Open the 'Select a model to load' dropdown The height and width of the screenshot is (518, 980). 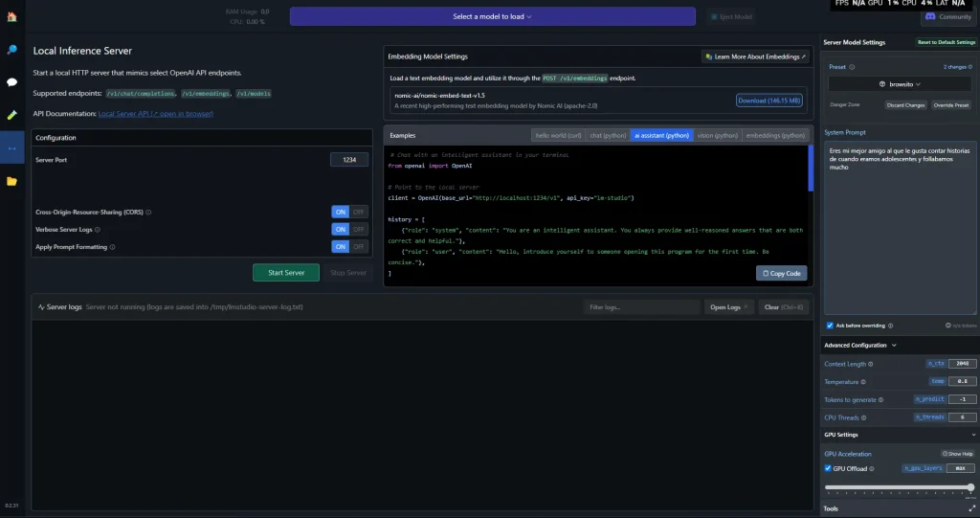pos(492,16)
